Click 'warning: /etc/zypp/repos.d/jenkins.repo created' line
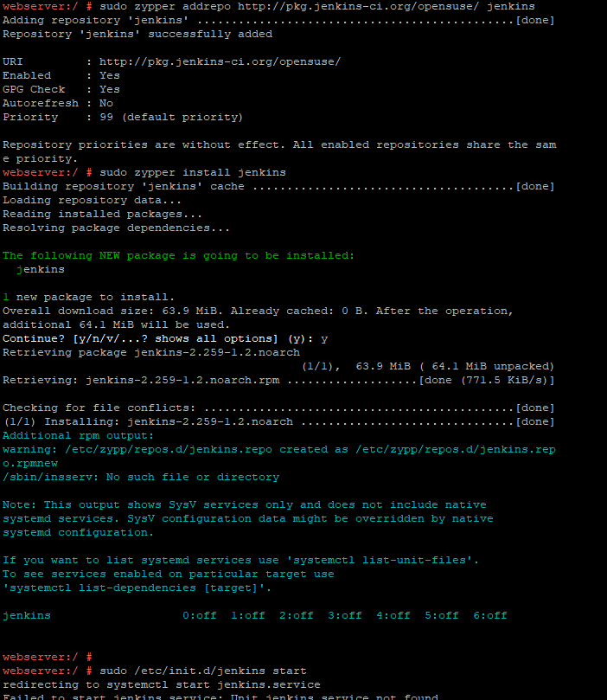This screenshot has width=607, height=700. coord(279,449)
